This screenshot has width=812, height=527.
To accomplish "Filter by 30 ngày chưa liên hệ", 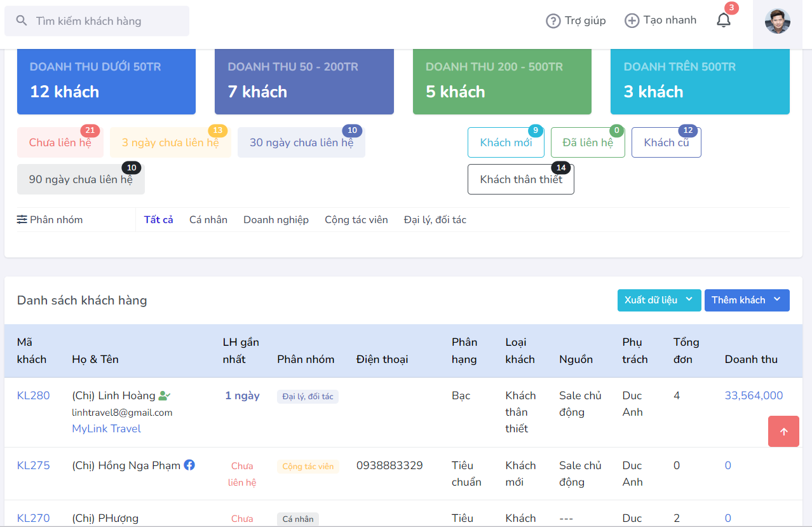I will 301,142.
